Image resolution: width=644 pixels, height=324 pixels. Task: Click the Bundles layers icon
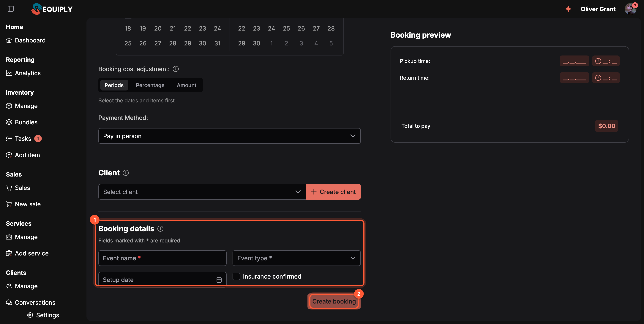click(x=9, y=122)
